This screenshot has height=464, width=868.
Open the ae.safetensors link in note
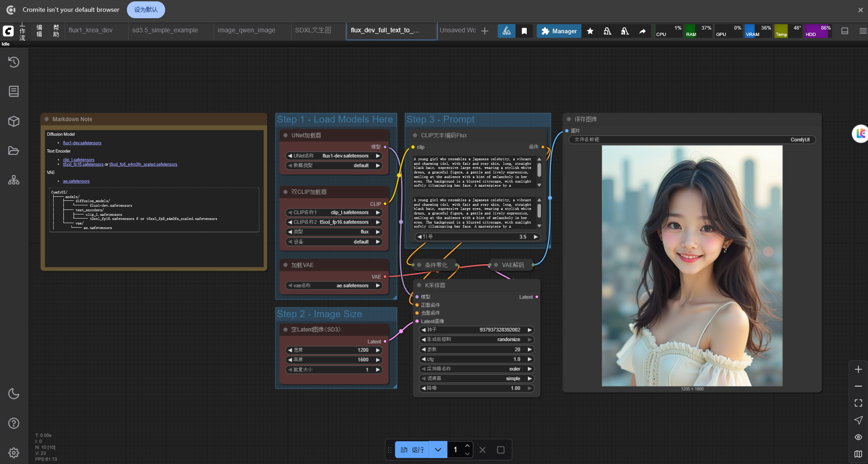coord(76,181)
